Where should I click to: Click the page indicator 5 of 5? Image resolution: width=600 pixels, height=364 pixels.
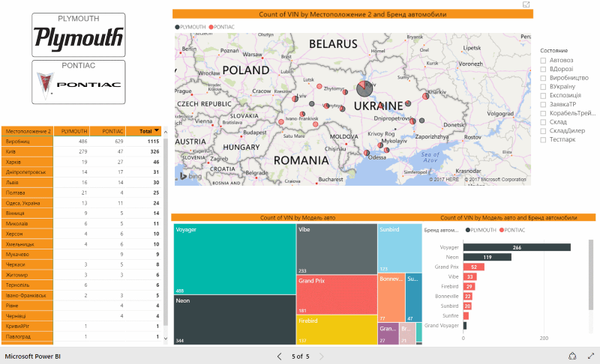[301, 357]
